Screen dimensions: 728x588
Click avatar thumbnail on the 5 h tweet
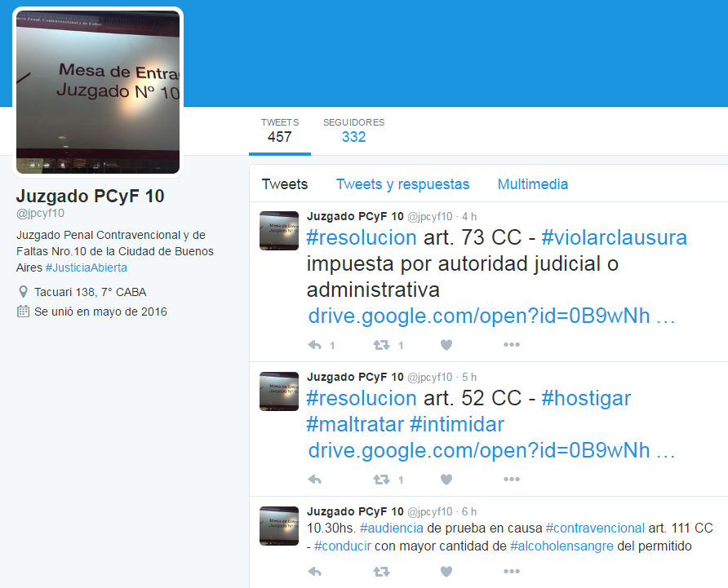point(279,391)
